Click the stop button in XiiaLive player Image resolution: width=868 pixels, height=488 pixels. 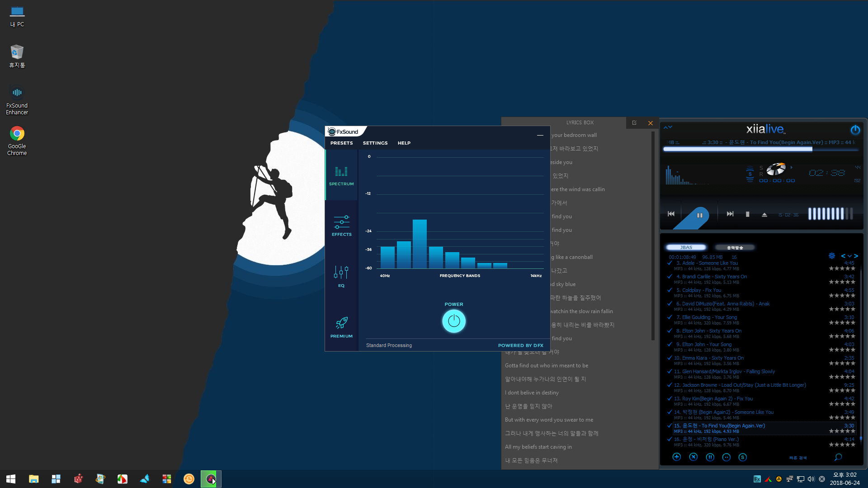pyautogui.click(x=747, y=214)
